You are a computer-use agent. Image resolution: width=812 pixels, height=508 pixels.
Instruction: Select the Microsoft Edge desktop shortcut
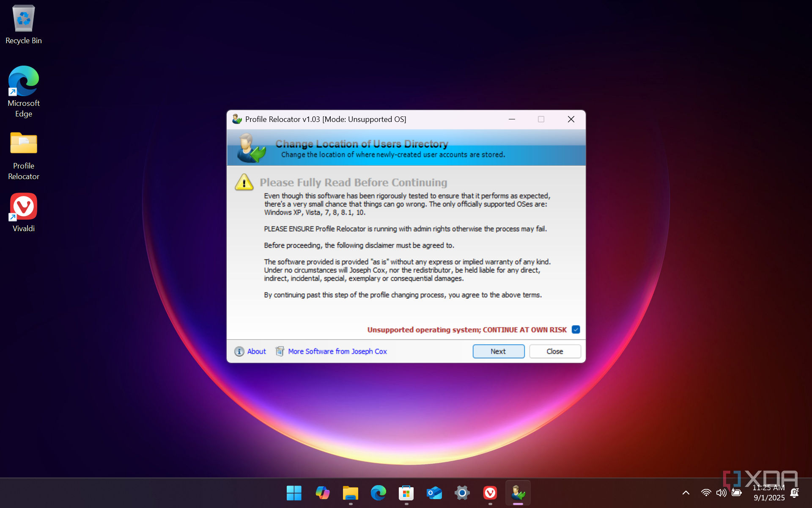click(24, 92)
